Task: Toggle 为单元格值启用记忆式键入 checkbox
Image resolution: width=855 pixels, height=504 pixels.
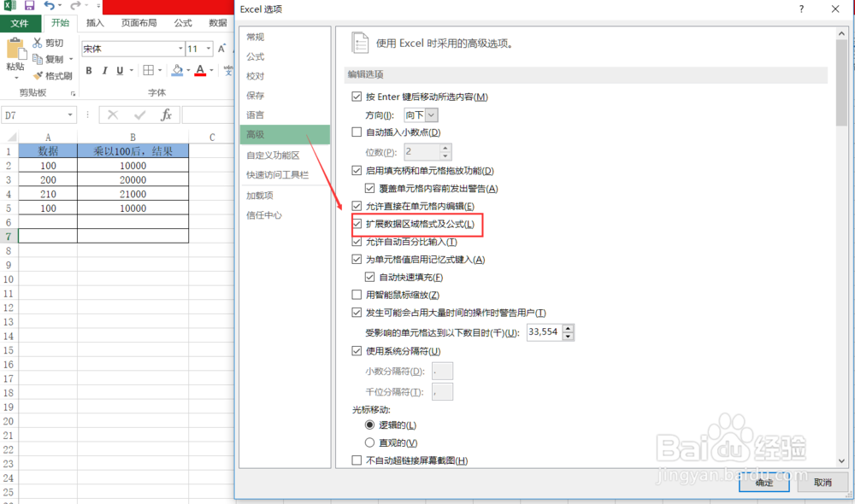Action: [x=357, y=260]
